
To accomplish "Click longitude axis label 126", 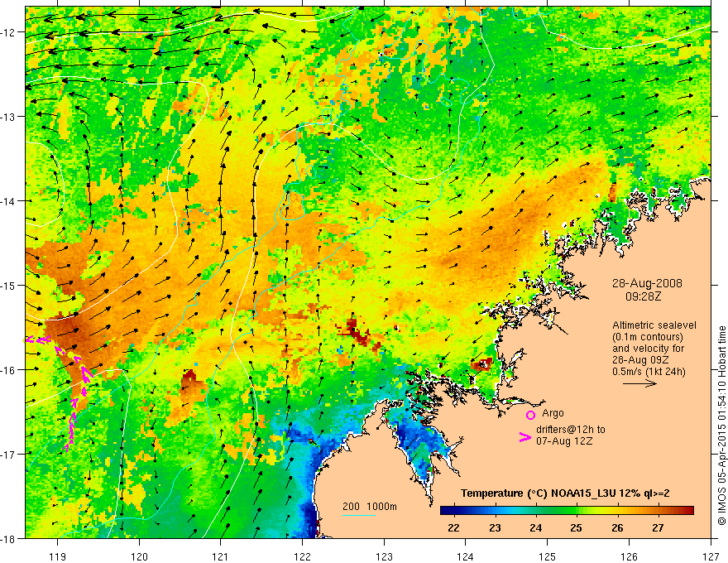I will click(x=629, y=556).
